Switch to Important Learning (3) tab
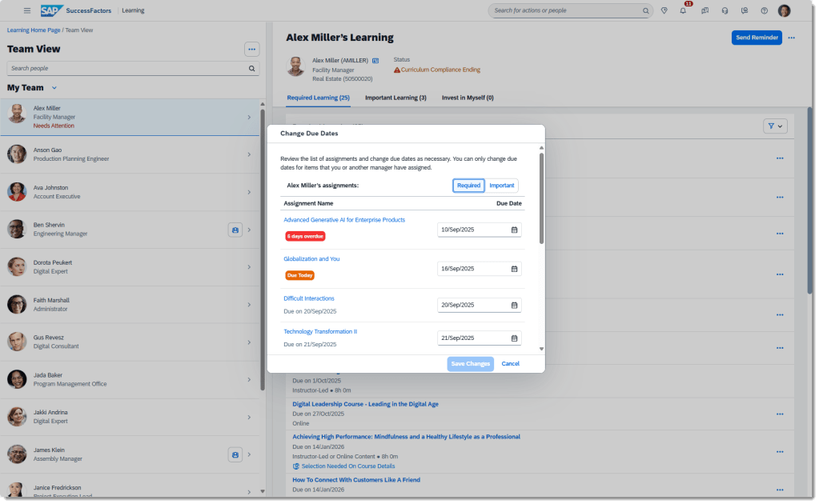Image resolution: width=819 pixels, height=504 pixels. click(395, 98)
